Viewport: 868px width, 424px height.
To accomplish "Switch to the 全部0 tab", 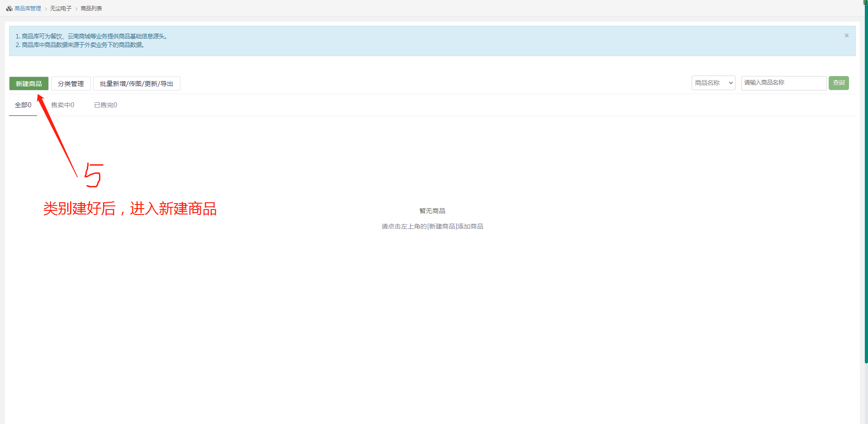I will point(23,105).
